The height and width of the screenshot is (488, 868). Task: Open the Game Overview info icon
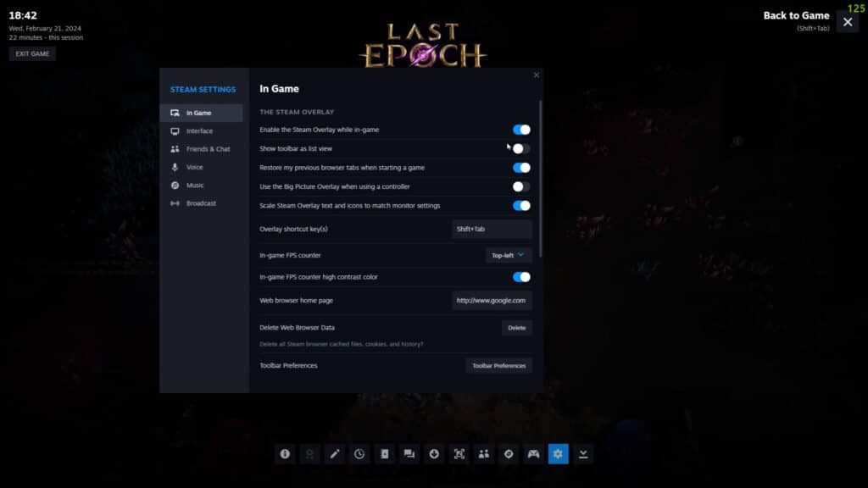[285, 454]
